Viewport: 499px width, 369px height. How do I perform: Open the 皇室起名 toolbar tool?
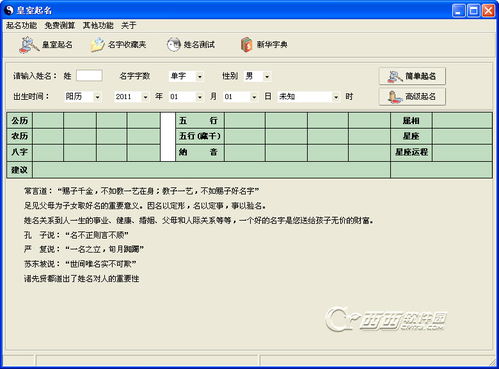[x=46, y=45]
